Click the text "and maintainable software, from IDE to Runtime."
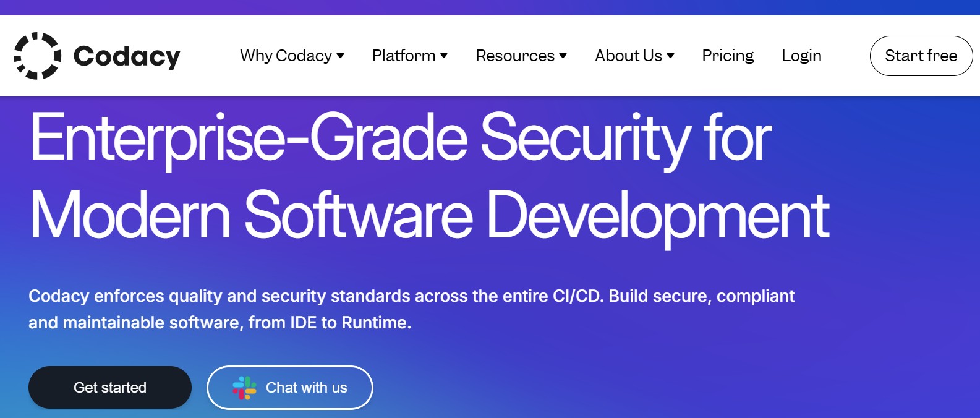The width and height of the screenshot is (980, 418). [220, 323]
